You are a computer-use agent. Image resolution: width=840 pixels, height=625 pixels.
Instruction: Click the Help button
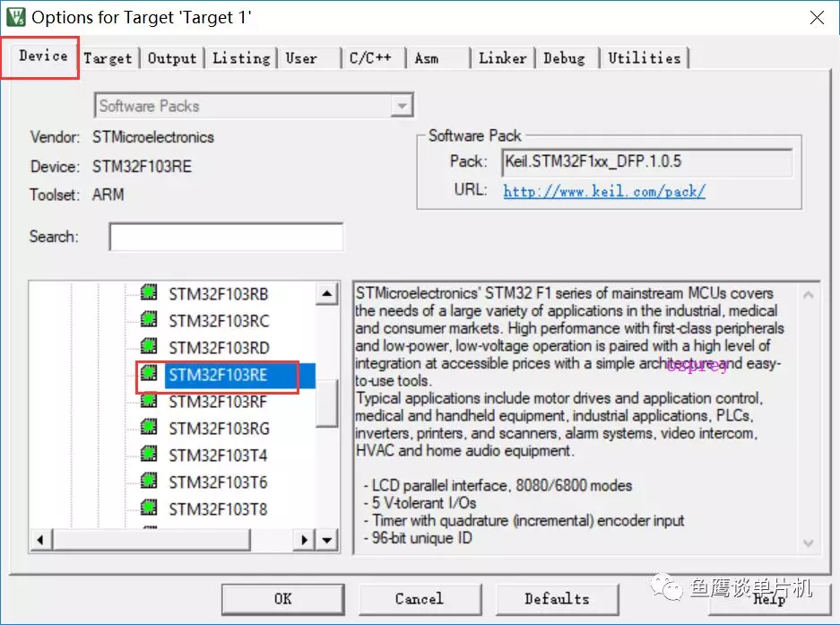pyautogui.click(x=769, y=599)
